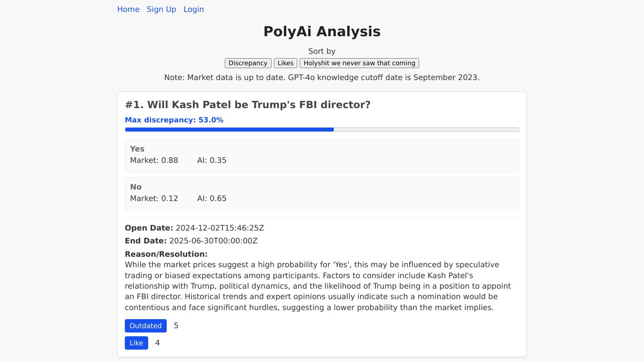Click the Open Date timestamp
644x362 pixels.
(x=220, y=228)
